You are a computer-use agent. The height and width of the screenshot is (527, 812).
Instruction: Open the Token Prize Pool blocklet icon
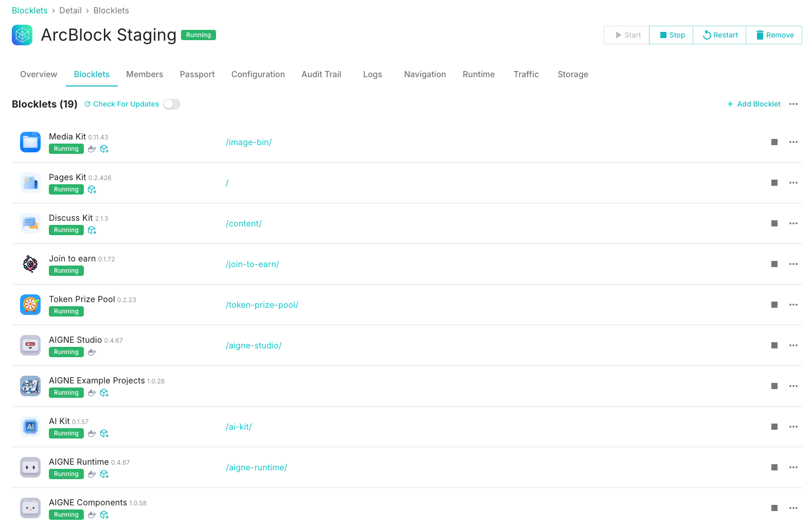coord(30,305)
